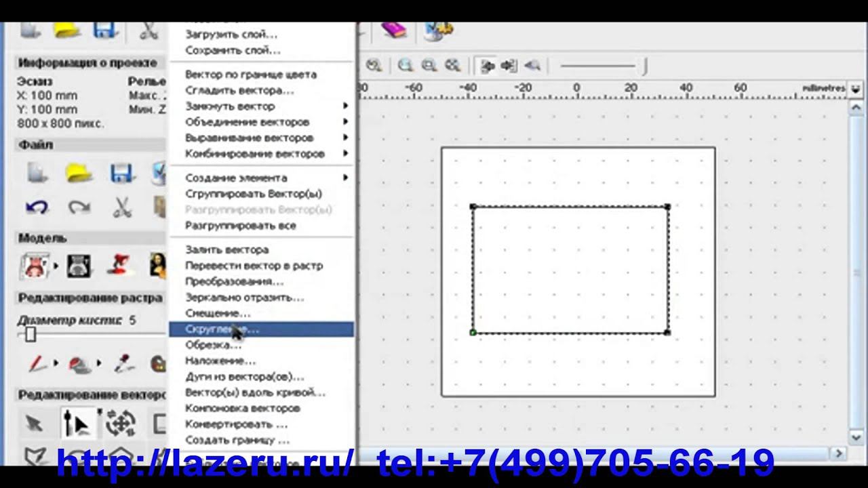Choose Смещение... menu entry
The width and height of the screenshot is (868, 488).
coord(261,313)
